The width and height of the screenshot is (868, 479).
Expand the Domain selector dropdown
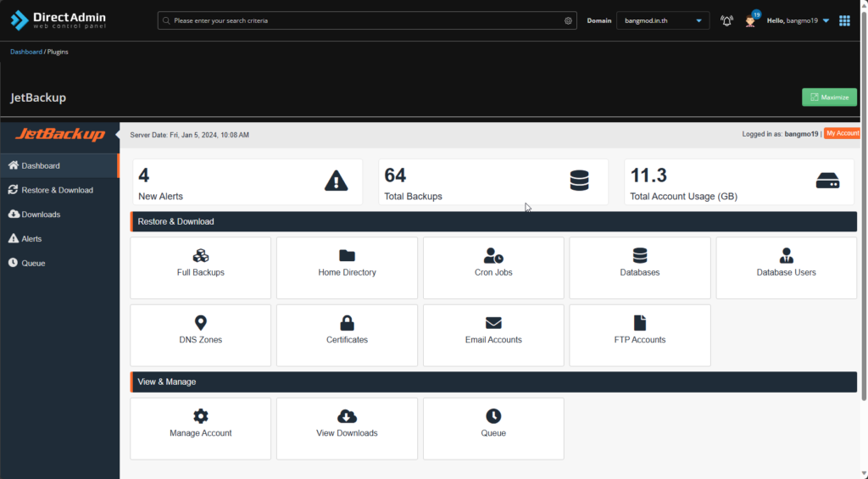tap(662, 20)
